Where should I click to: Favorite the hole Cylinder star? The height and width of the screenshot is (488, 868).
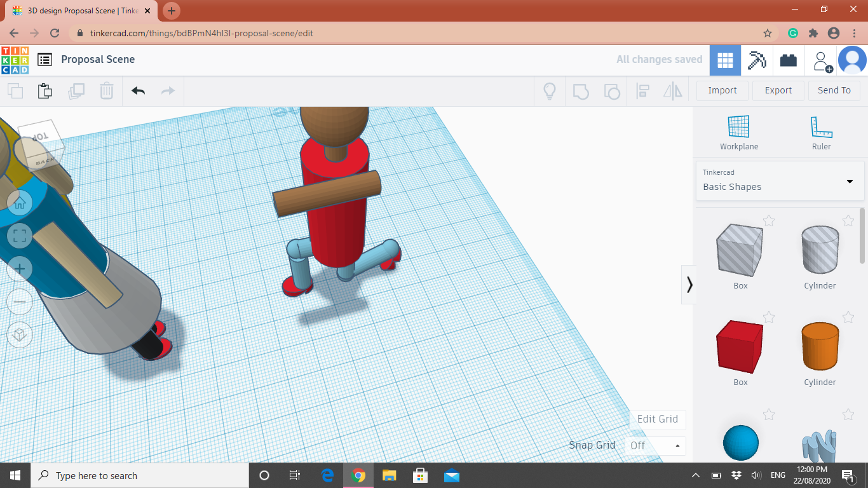pyautogui.click(x=848, y=220)
